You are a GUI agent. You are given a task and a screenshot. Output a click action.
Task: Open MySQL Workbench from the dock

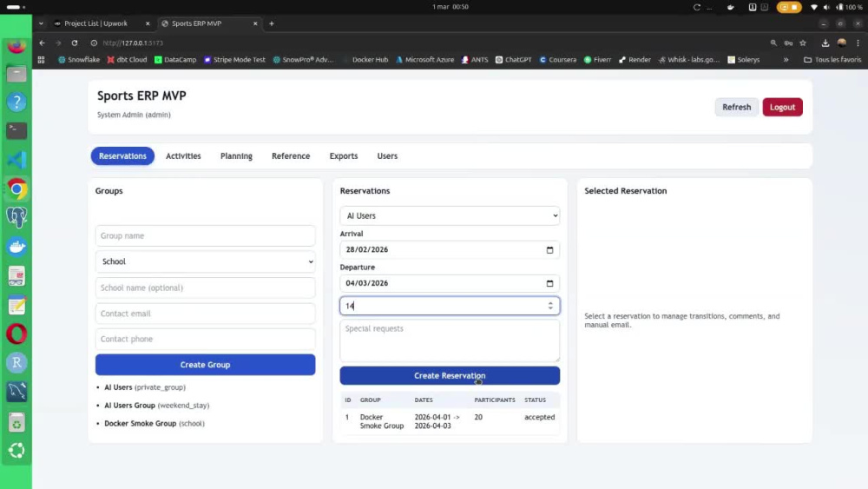(x=16, y=392)
